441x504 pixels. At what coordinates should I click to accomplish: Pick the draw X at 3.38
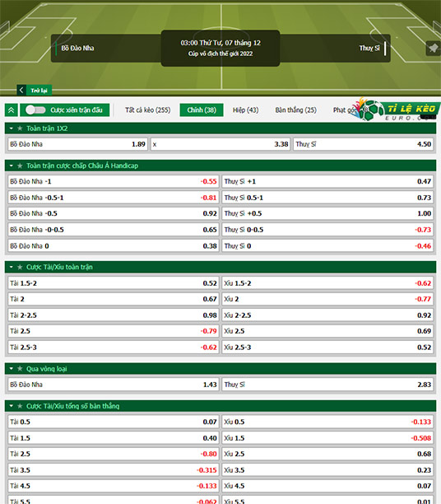click(220, 144)
